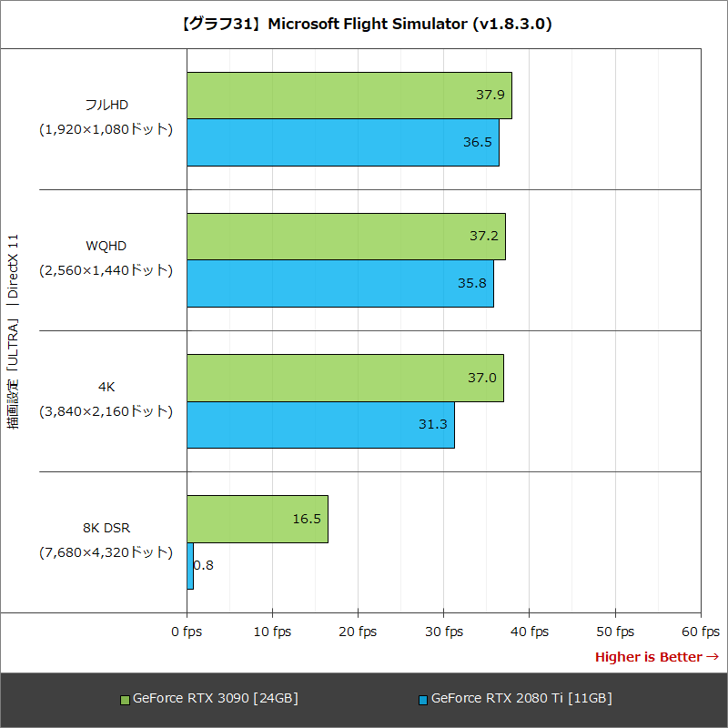The image size is (728, 728).
Task: Click the WQHD category label
Action: [x=106, y=246]
